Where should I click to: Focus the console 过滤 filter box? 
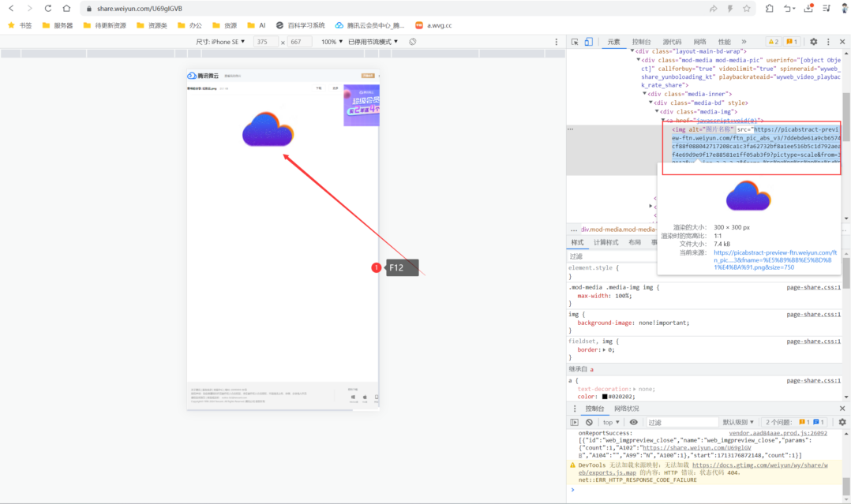click(x=681, y=422)
